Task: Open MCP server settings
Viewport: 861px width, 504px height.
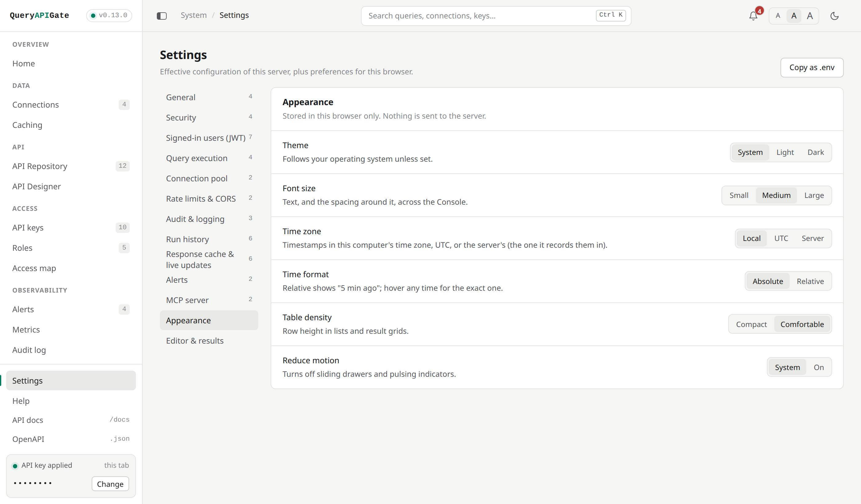Action: (209, 300)
